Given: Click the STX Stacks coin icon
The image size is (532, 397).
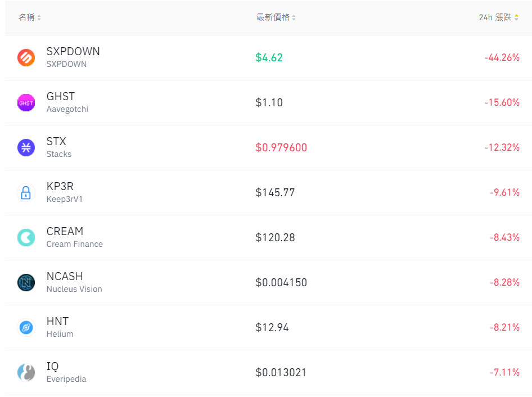Looking at the screenshot, I should point(26,147).
